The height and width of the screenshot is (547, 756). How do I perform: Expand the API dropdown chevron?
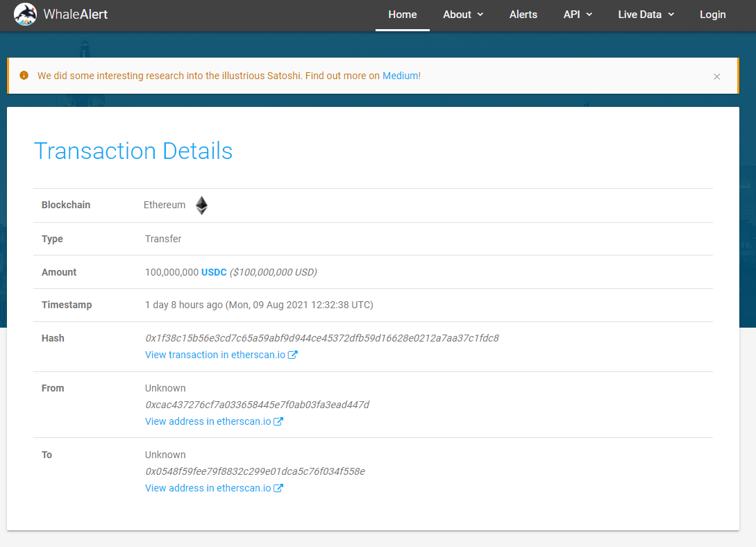pos(589,15)
